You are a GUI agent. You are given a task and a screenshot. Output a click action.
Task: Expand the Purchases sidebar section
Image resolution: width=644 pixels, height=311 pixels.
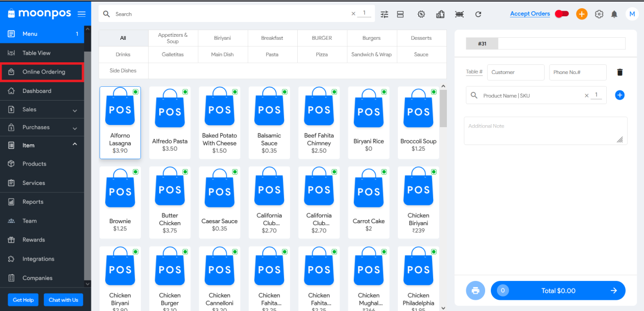tap(75, 128)
